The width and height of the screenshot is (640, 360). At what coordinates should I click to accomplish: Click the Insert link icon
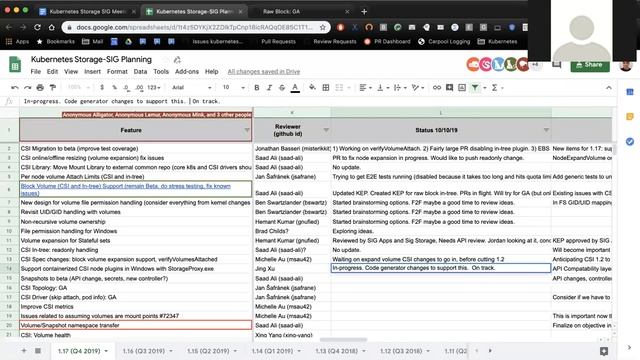pos(437,88)
